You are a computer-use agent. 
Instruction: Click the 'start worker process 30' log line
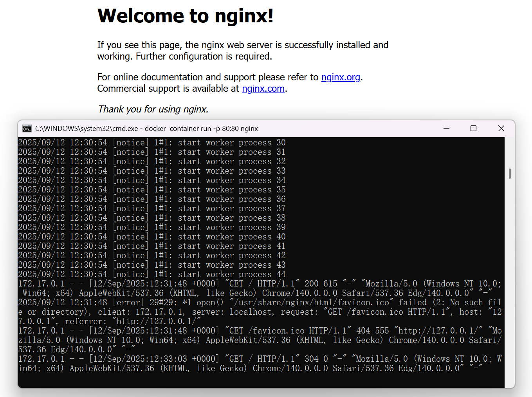(x=152, y=142)
